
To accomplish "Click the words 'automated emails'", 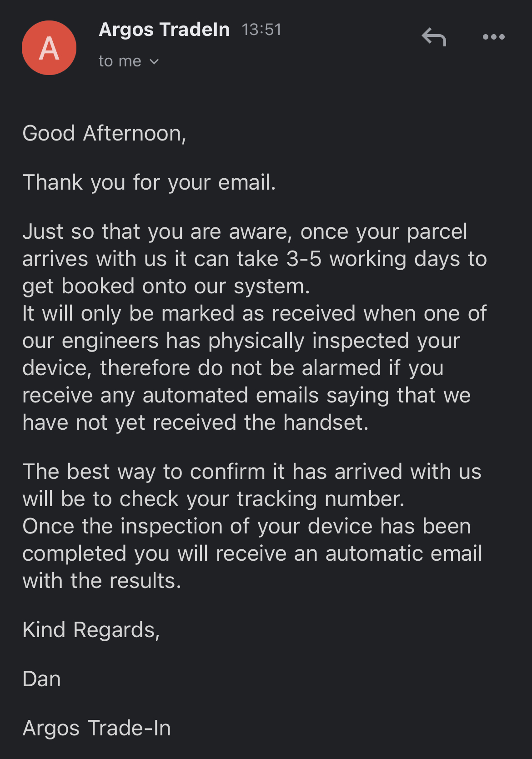I will click(x=231, y=395).
